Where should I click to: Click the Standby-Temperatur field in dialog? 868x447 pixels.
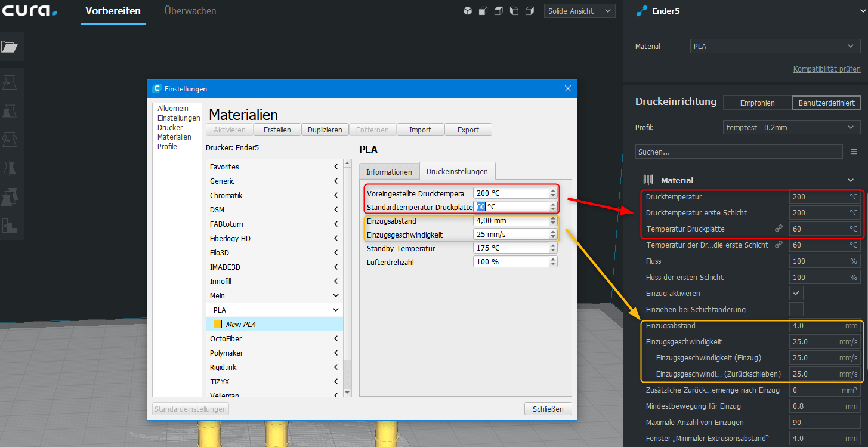[x=515, y=248]
